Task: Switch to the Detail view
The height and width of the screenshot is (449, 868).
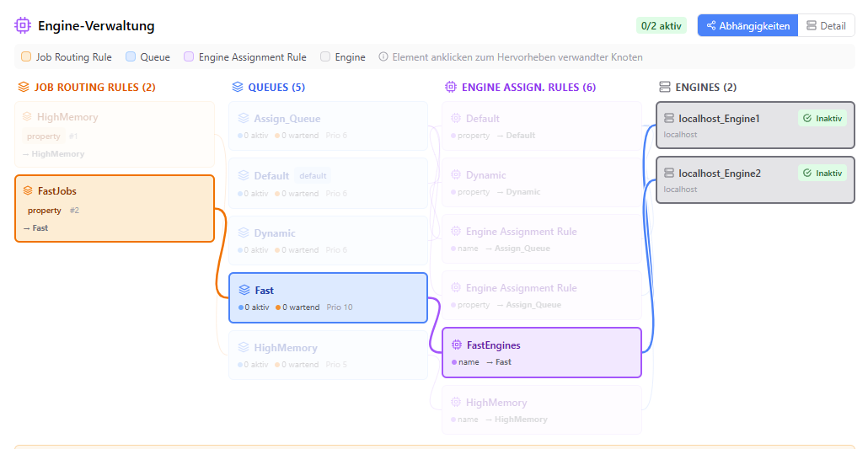Action: tap(827, 25)
